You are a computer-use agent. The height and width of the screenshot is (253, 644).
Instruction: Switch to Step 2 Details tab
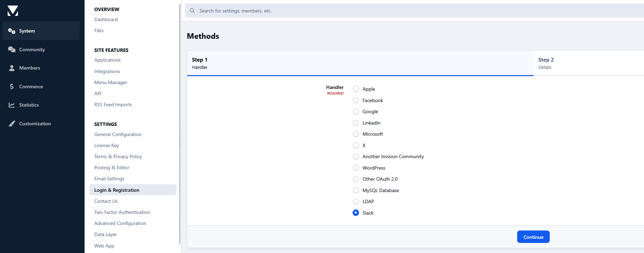[589, 63]
